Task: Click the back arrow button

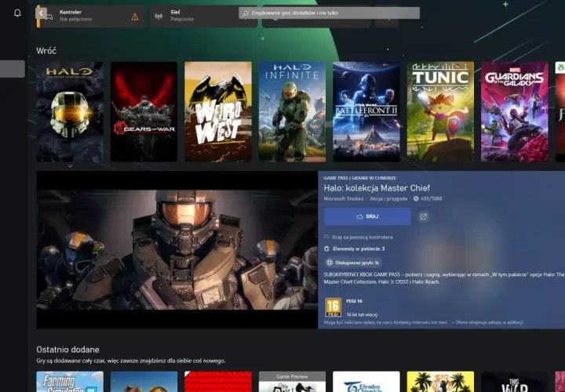Action: click(41, 13)
